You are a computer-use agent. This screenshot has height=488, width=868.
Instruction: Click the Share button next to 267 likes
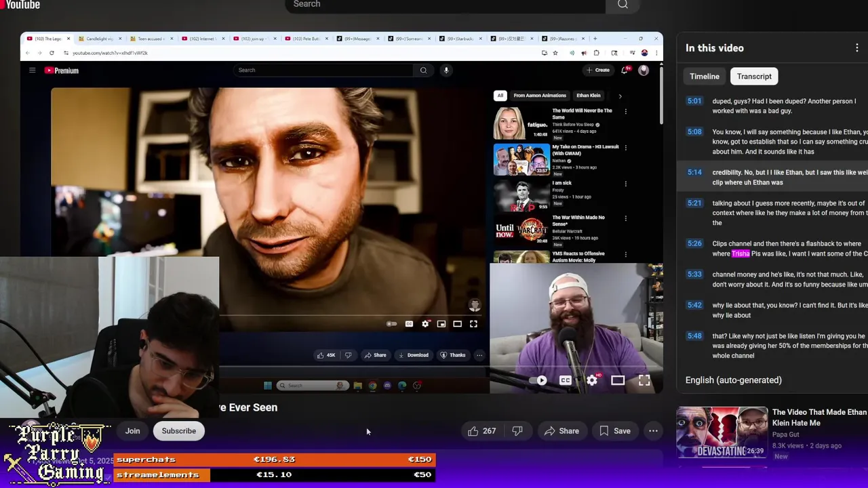[561, 431]
